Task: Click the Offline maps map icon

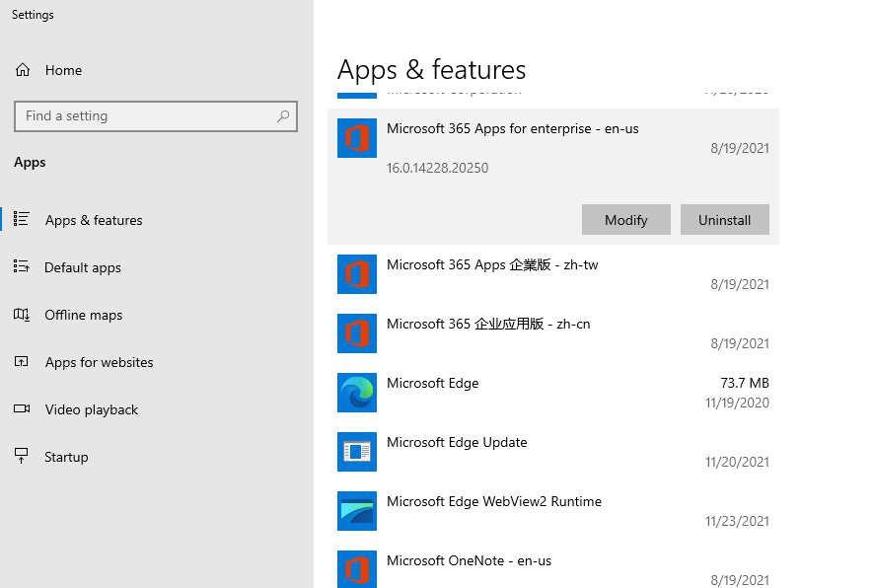Action: pos(21,315)
